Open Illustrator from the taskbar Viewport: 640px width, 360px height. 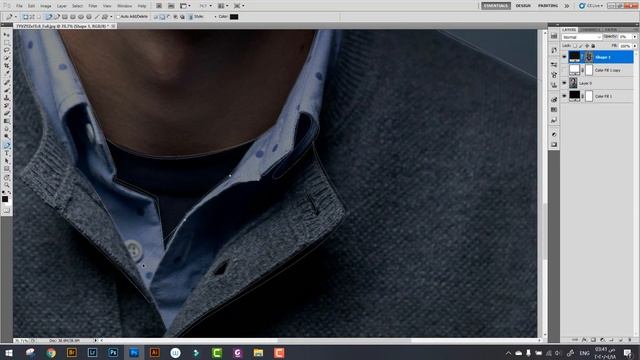click(x=155, y=353)
